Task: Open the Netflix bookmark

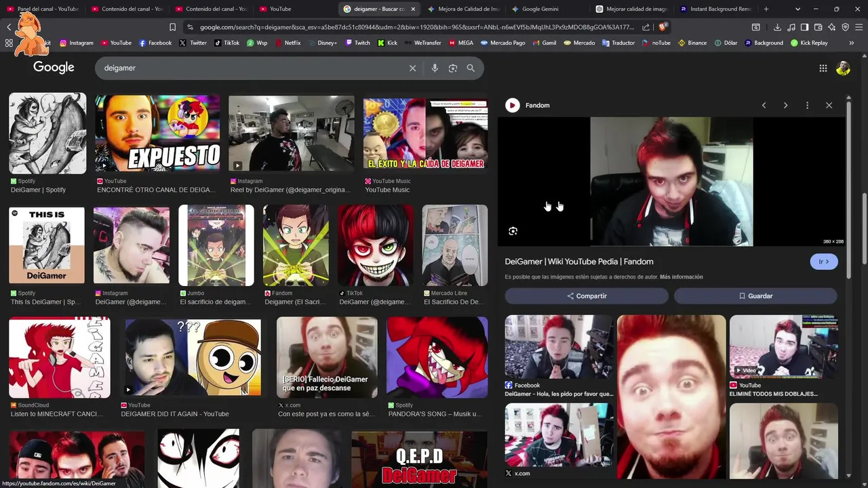Action: click(x=288, y=43)
